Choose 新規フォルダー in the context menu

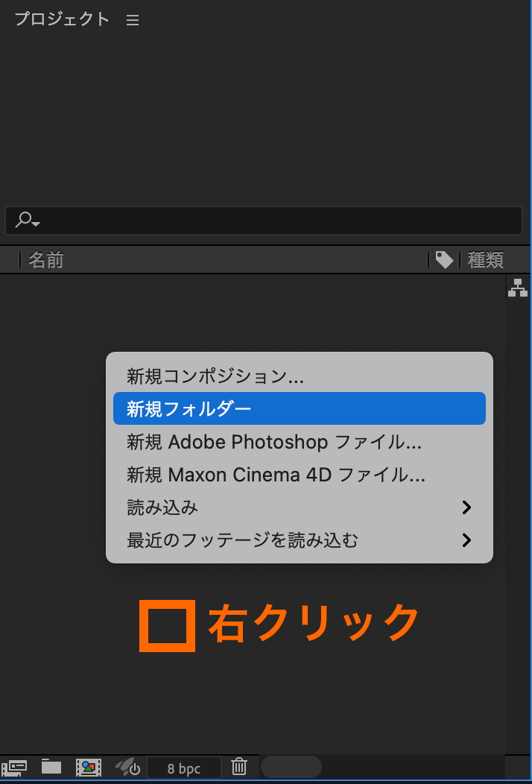point(189,409)
